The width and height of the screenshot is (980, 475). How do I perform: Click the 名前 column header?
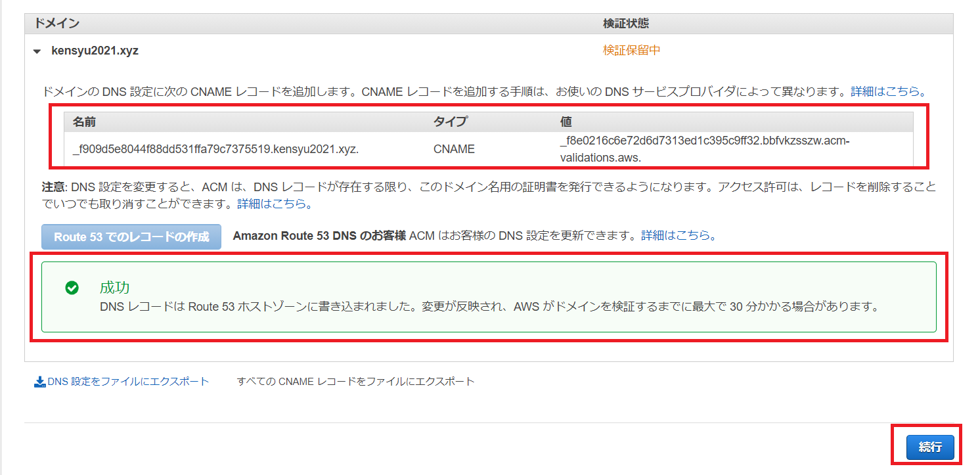click(85, 122)
